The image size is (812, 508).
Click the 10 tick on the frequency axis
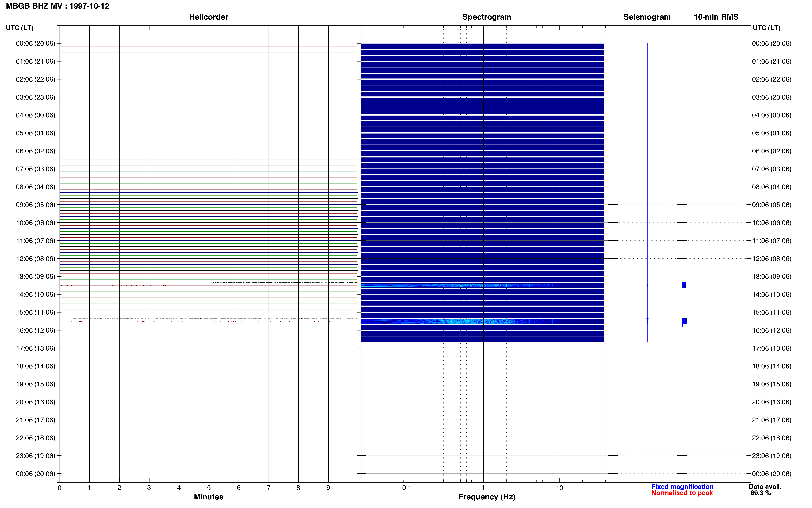tap(559, 487)
